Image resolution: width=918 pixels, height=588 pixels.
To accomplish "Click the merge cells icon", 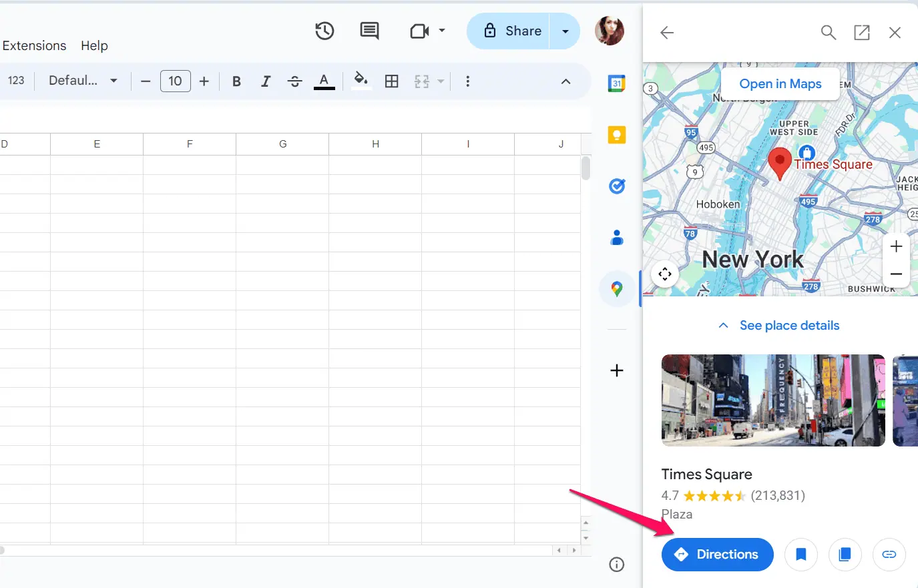I will pos(422,81).
